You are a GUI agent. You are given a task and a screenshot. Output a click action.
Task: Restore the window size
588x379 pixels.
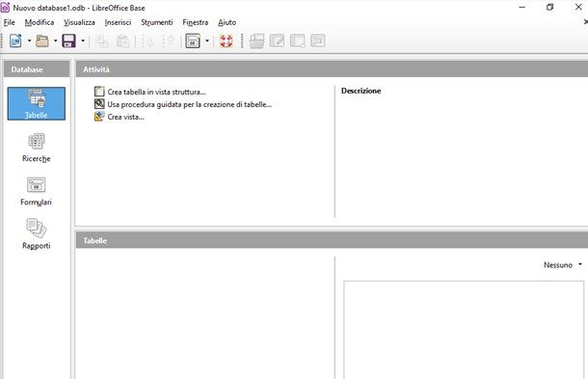549,7
